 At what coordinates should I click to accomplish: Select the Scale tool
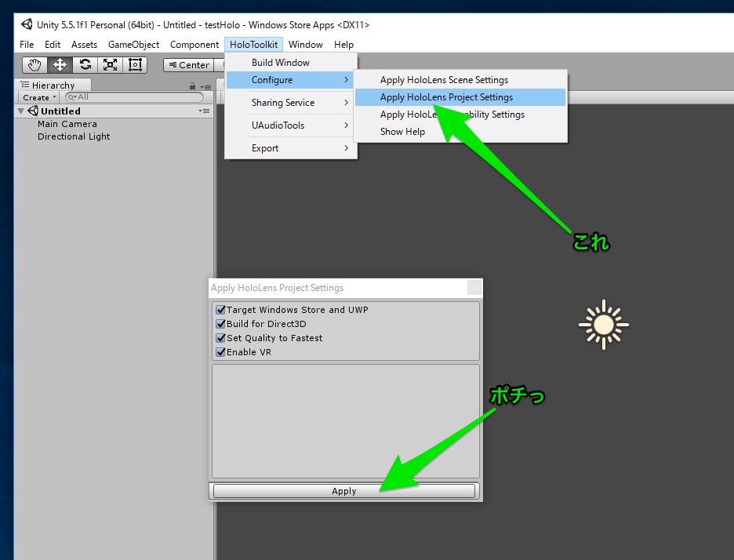[x=110, y=64]
